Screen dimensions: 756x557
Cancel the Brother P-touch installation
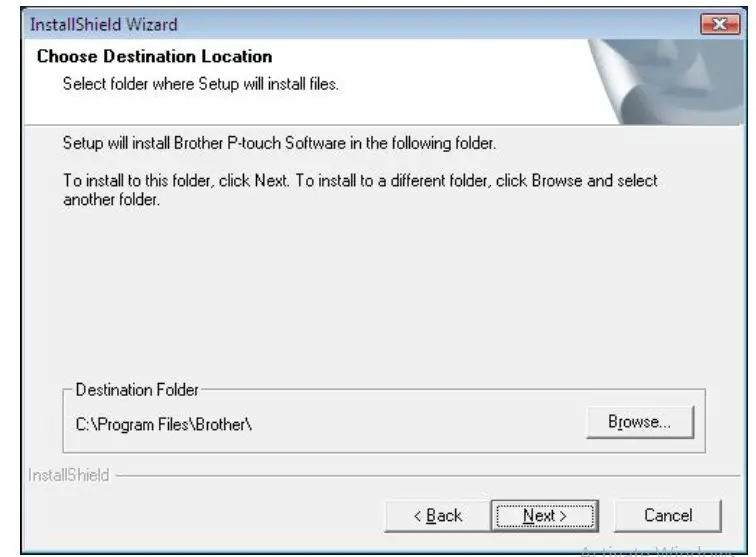tap(668, 516)
